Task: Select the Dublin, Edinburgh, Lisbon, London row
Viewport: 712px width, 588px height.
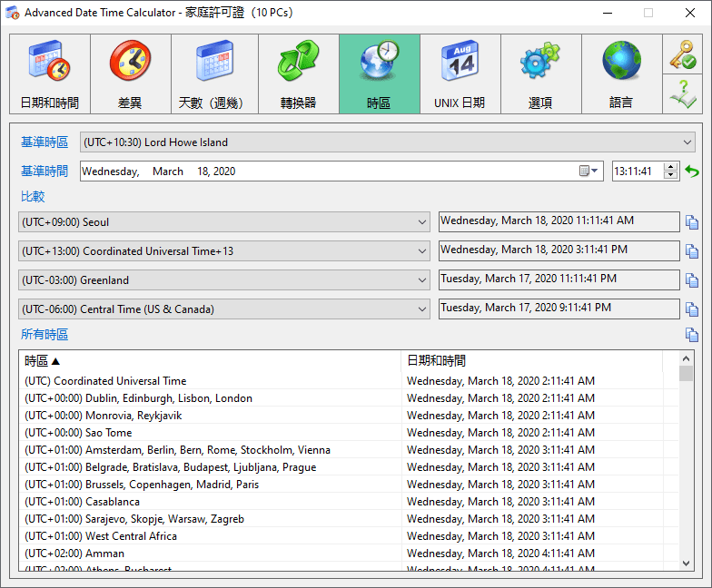Action: point(349,397)
